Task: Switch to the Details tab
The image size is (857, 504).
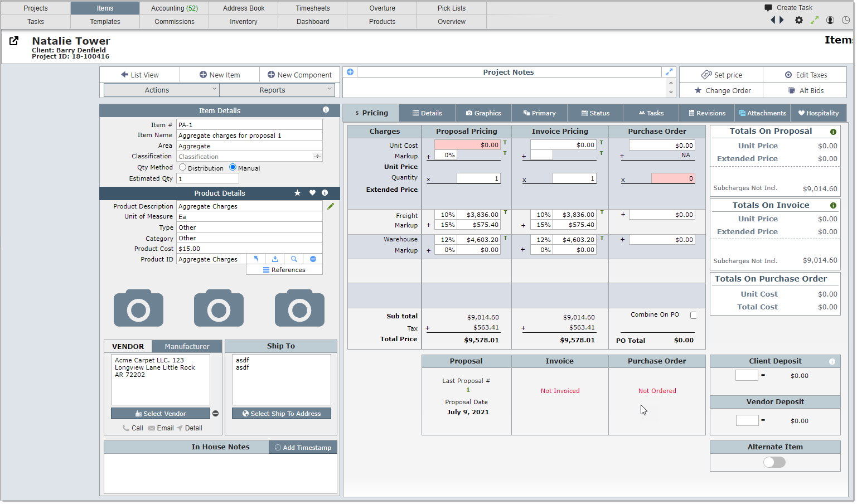Action: tap(427, 113)
